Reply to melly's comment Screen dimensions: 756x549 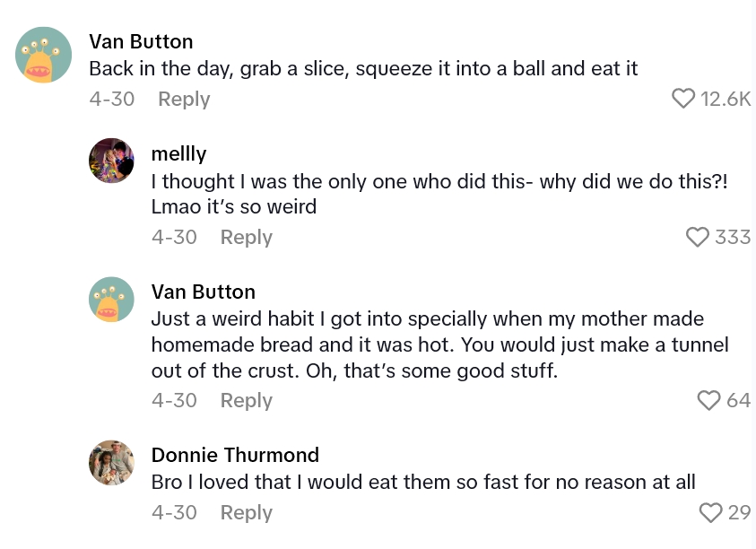coord(246,237)
